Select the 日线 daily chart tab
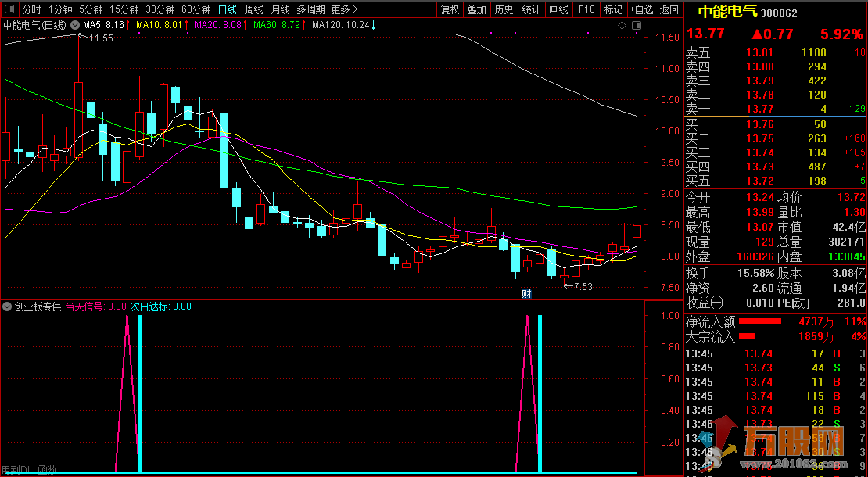Screen dimensions: 868x477 (x=227, y=9)
